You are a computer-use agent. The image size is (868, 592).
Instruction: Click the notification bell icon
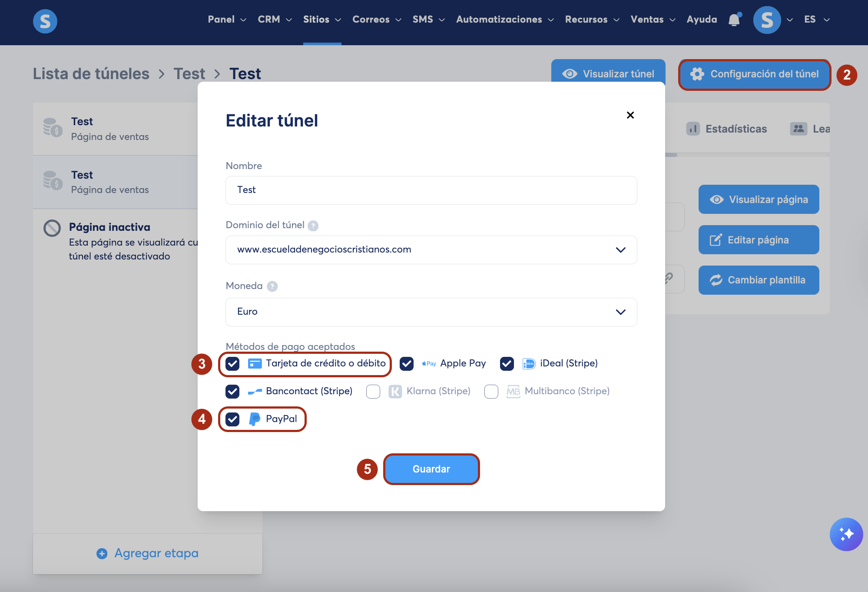(734, 20)
